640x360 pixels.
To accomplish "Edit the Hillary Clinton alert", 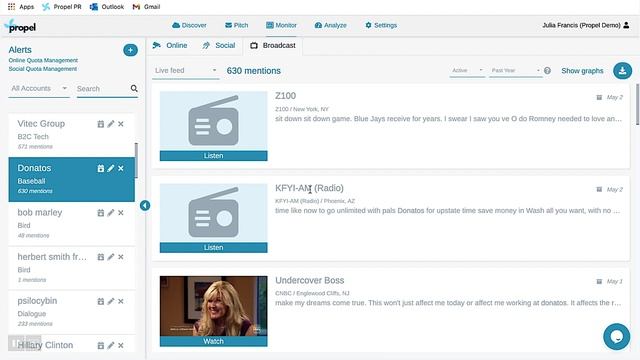I will point(111,345).
